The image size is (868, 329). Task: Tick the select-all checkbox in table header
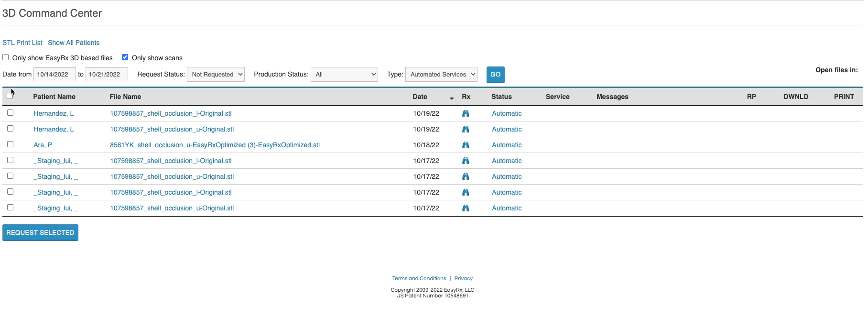point(10,96)
